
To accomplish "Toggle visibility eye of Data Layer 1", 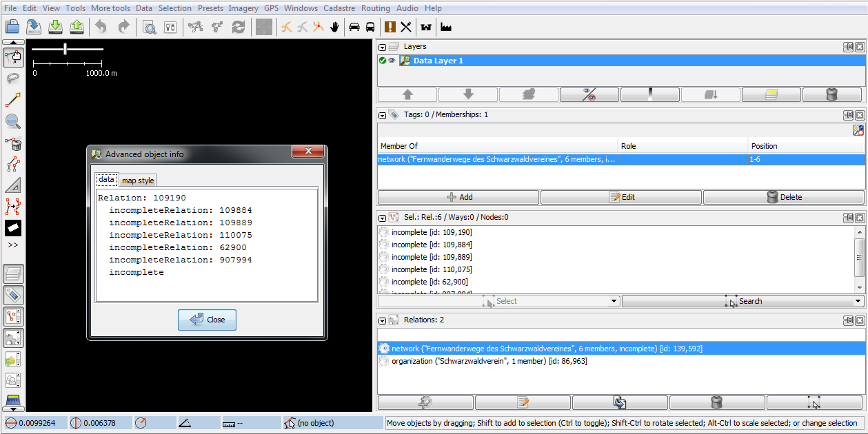I will pos(392,61).
